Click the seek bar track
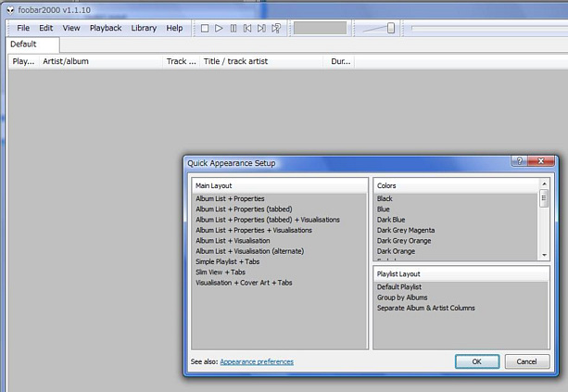 coord(489,28)
